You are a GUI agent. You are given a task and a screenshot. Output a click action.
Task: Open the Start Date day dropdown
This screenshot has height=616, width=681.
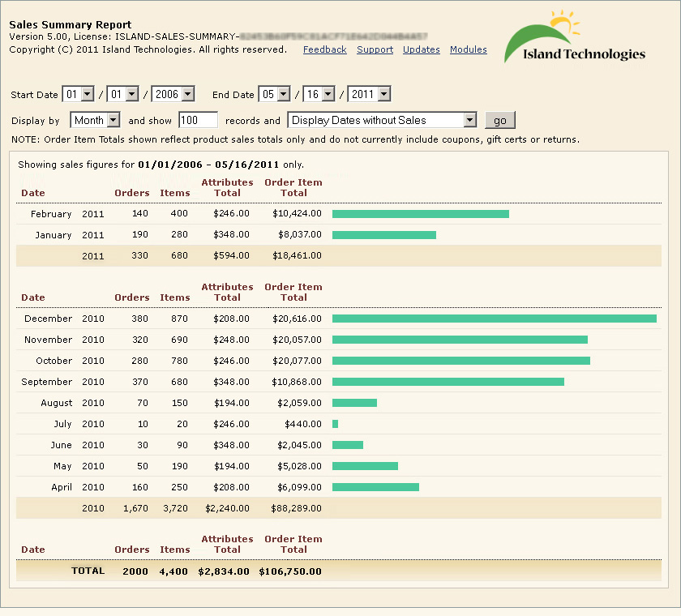123,94
